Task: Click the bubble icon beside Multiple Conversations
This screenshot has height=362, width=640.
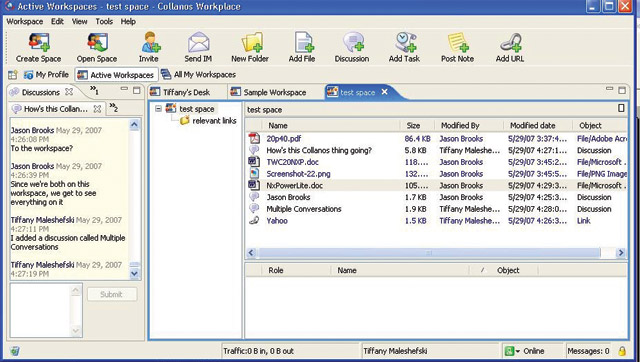Action: click(254, 209)
